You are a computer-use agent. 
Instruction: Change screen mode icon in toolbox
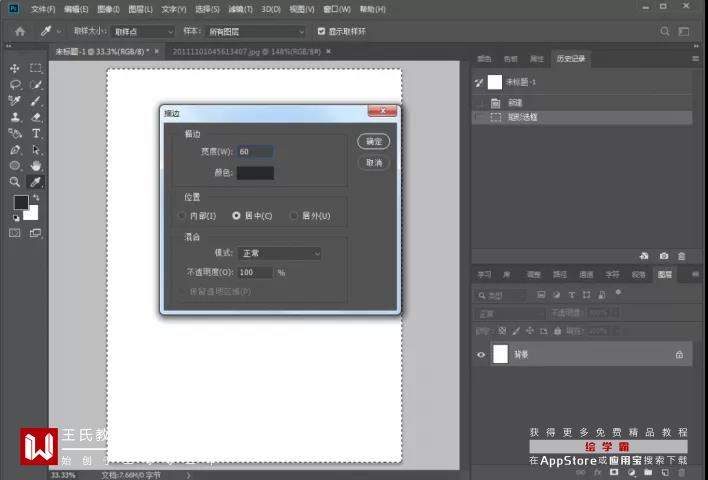[x=35, y=233]
